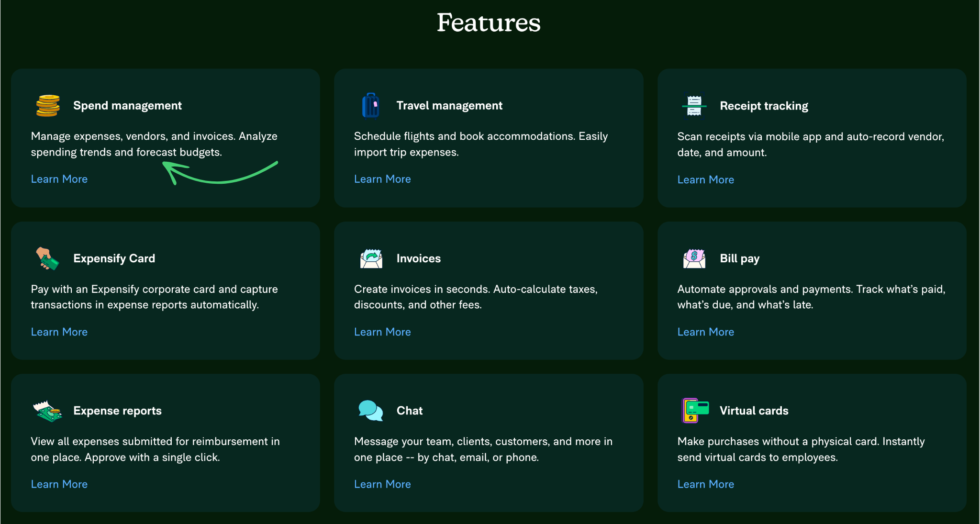This screenshot has height=524, width=980.
Task: Click the Chat speech bubbles icon
Action: (371, 411)
